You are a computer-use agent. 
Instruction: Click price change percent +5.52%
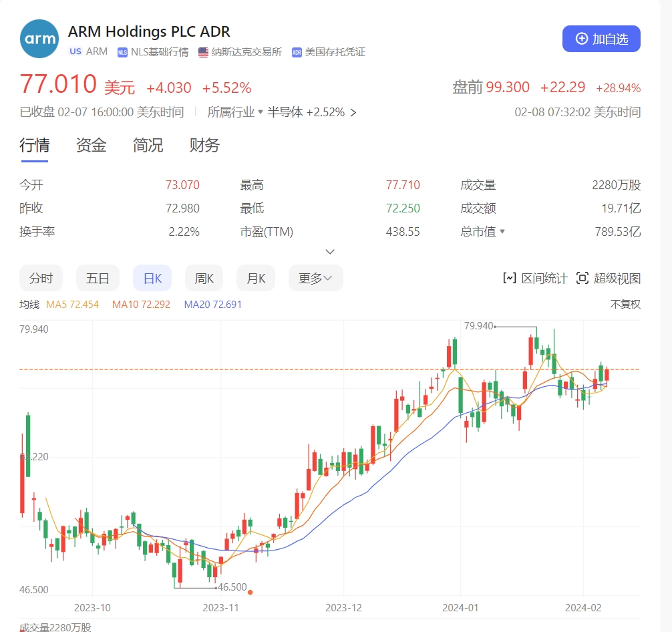click(x=226, y=88)
